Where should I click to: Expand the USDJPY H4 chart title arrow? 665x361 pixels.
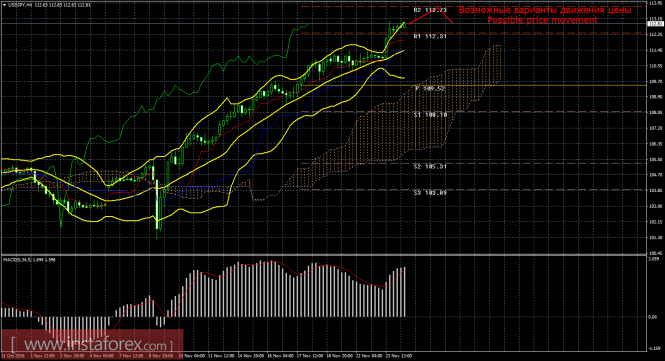click(4, 5)
